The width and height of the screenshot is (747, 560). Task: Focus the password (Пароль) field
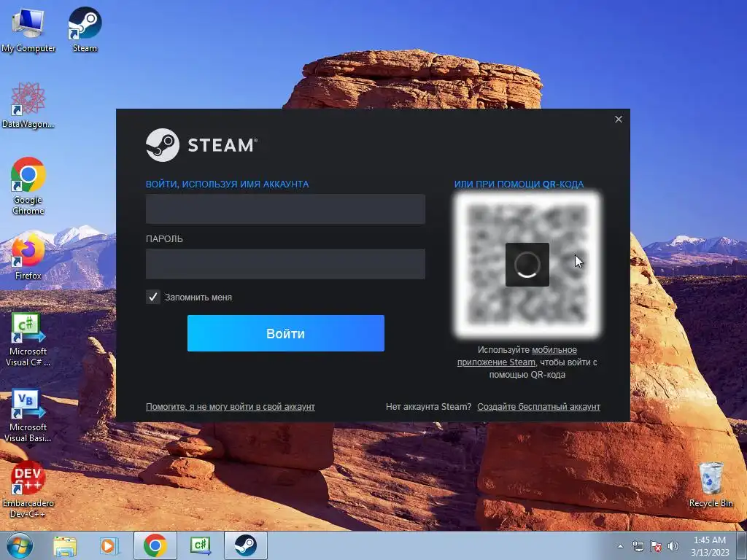(285, 264)
